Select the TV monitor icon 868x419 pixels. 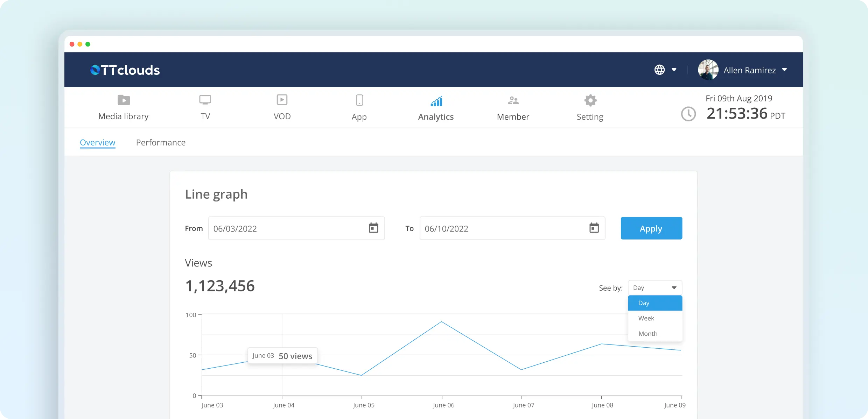click(x=205, y=100)
